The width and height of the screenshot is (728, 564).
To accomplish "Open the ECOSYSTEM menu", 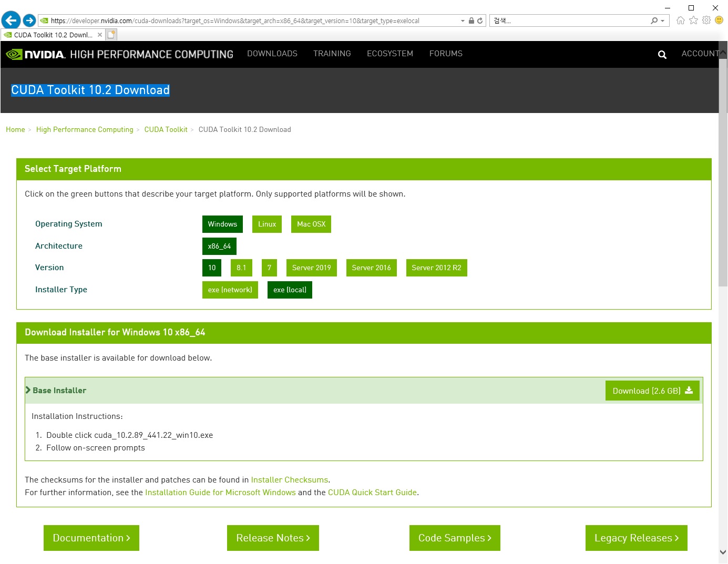I will coord(390,54).
